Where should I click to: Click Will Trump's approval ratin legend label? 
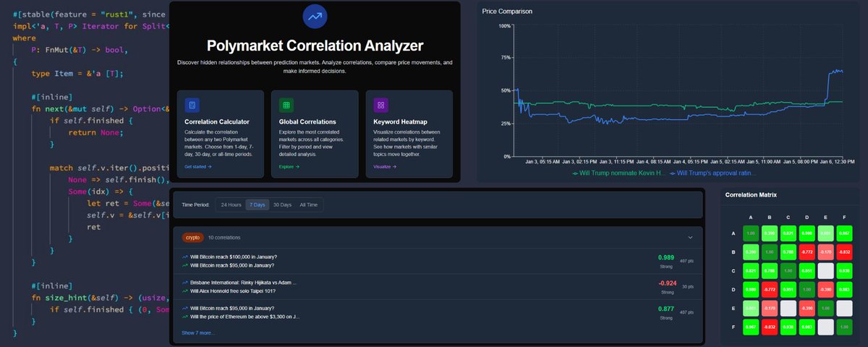pos(716,173)
